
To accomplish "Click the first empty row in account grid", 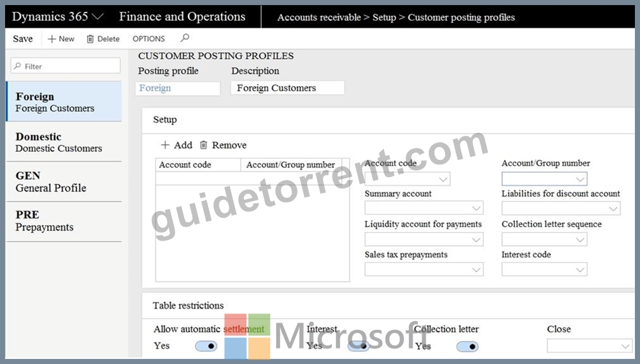I will 252,178.
